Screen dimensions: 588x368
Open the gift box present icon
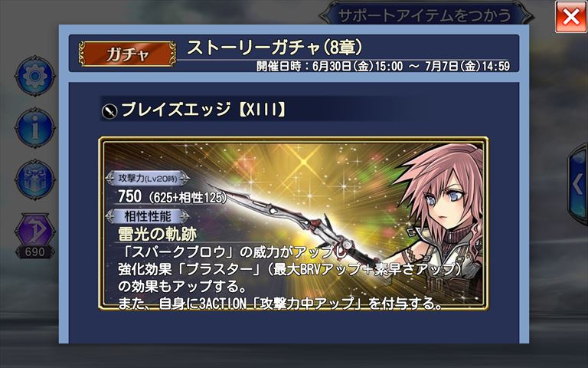point(35,179)
